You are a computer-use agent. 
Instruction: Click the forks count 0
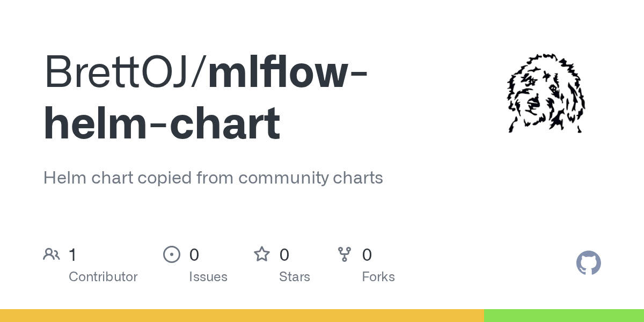point(367,255)
